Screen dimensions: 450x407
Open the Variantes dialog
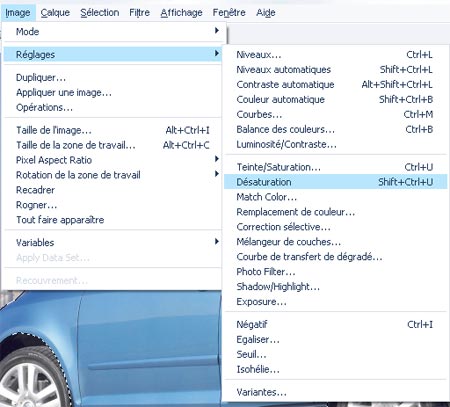[x=335, y=392]
